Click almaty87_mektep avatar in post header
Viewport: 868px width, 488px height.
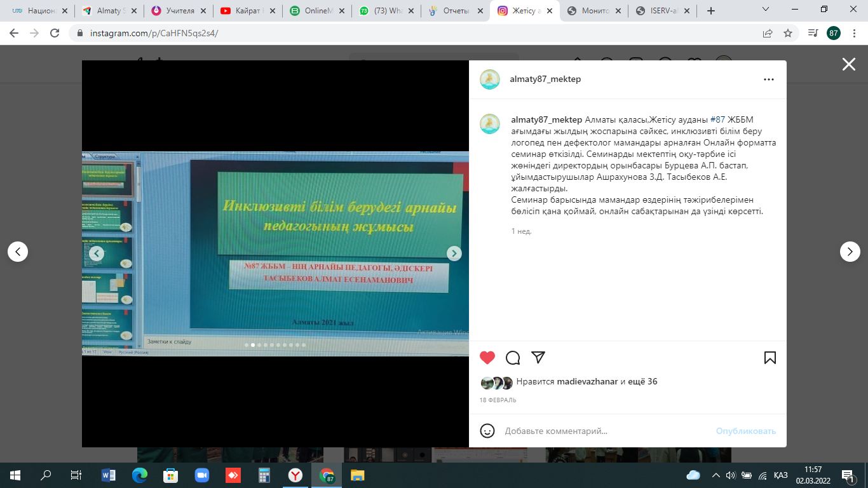(489, 79)
